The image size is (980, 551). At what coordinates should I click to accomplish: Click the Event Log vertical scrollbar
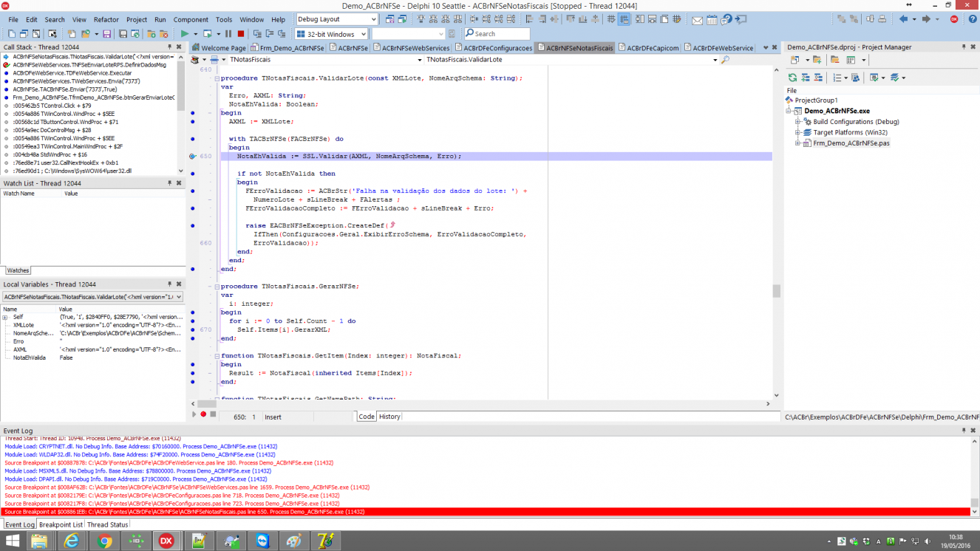pos(975,476)
